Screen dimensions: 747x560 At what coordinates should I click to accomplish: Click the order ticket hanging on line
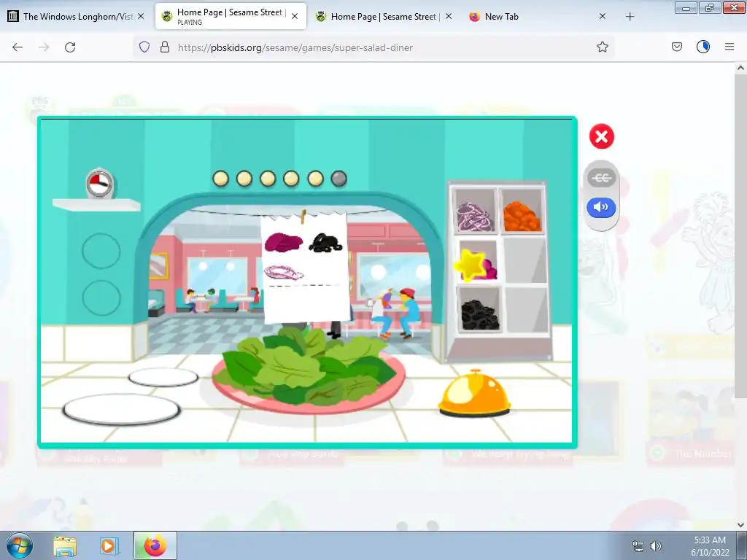pyautogui.click(x=305, y=268)
